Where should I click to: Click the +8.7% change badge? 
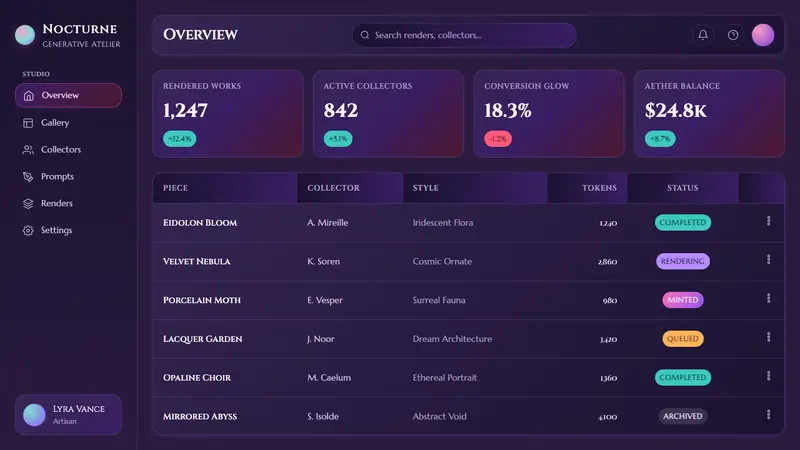(660, 139)
